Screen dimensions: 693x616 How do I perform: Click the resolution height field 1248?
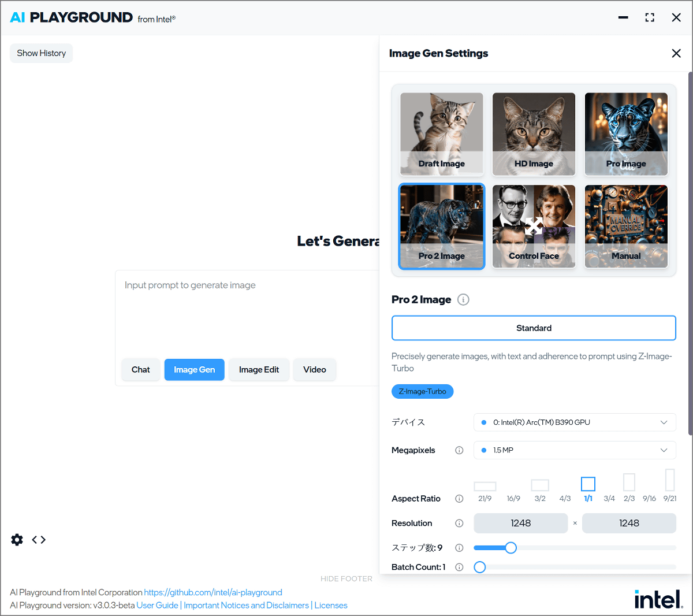pos(629,523)
